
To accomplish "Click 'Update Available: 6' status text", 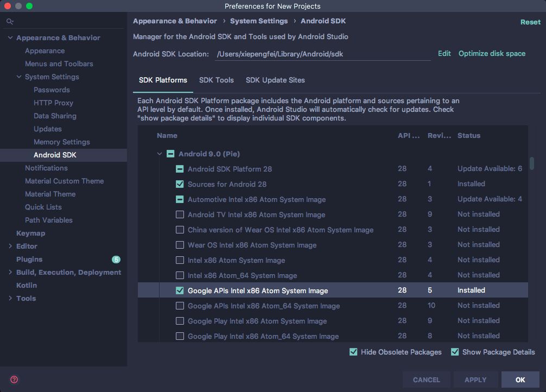I will click(490, 169).
